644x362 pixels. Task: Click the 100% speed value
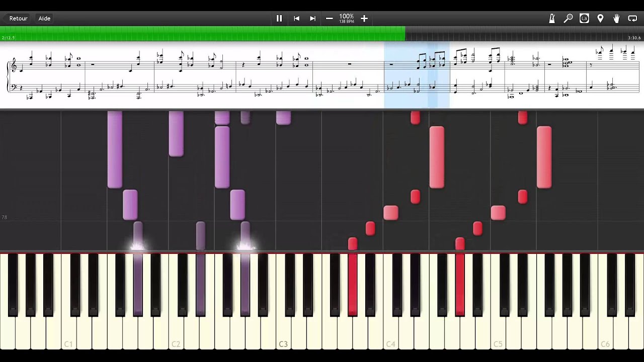tap(346, 16)
